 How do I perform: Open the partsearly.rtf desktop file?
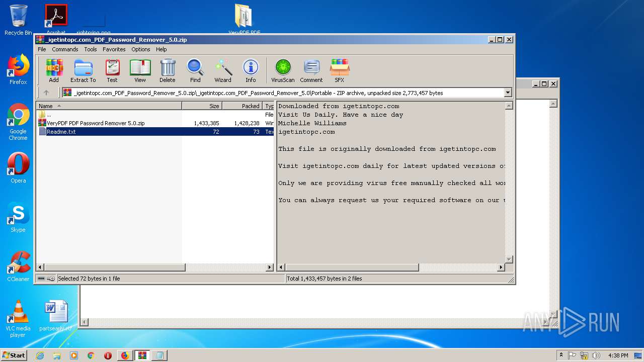tap(56, 316)
